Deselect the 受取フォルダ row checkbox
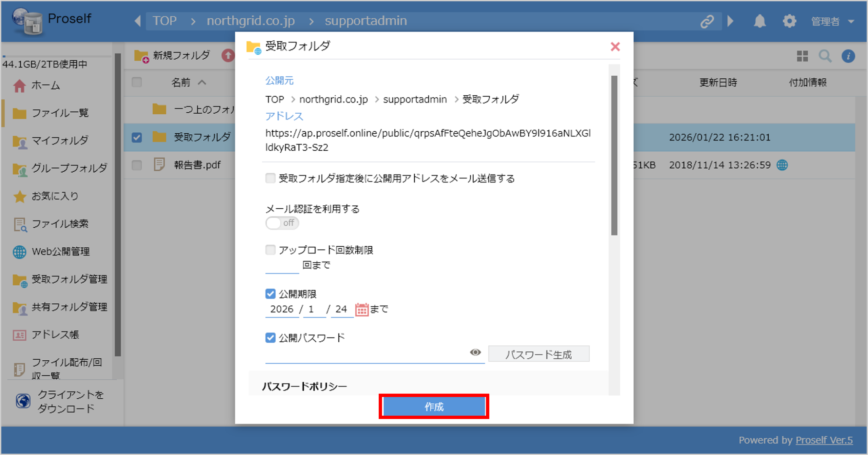Viewport: 868px width, 455px height. click(x=137, y=137)
